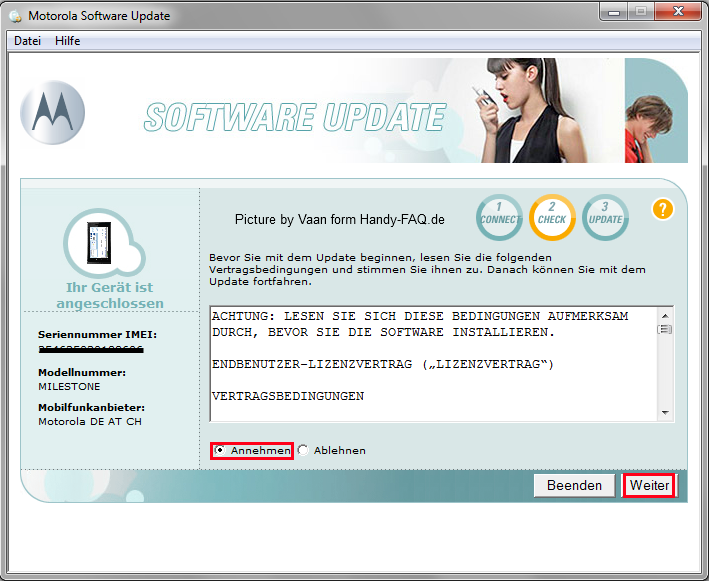The width and height of the screenshot is (709, 581).
Task: Open the Datei menu
Action: pyautogui.click(x=28, y=41)
